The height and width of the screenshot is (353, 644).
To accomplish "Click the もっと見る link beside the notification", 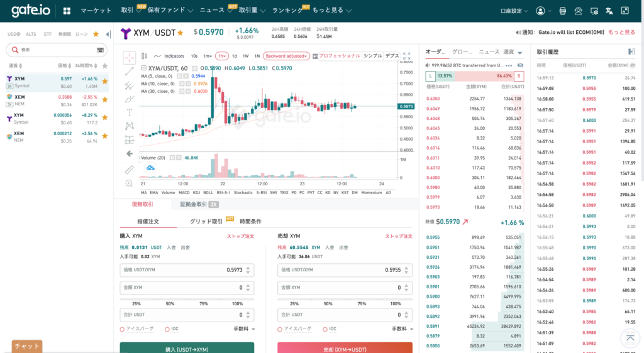I will pyautogui.click(x=621, y=32).
